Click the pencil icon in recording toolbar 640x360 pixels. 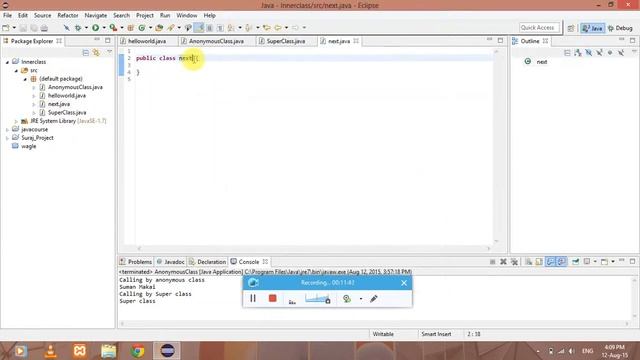373,299
